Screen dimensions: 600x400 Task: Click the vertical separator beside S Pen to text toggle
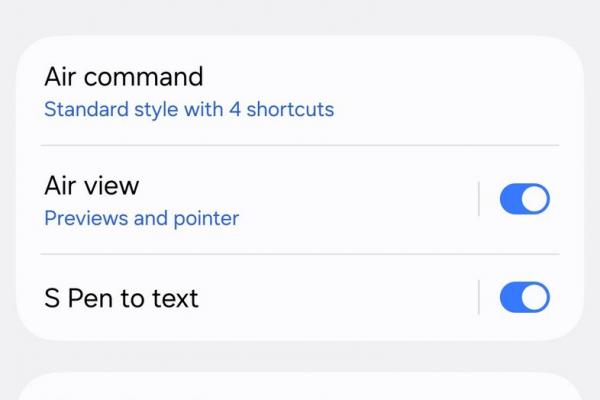point(479,297)
